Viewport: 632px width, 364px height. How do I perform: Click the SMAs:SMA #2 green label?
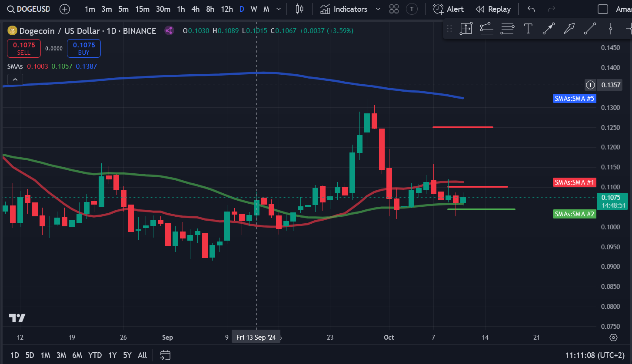[575, 214]
